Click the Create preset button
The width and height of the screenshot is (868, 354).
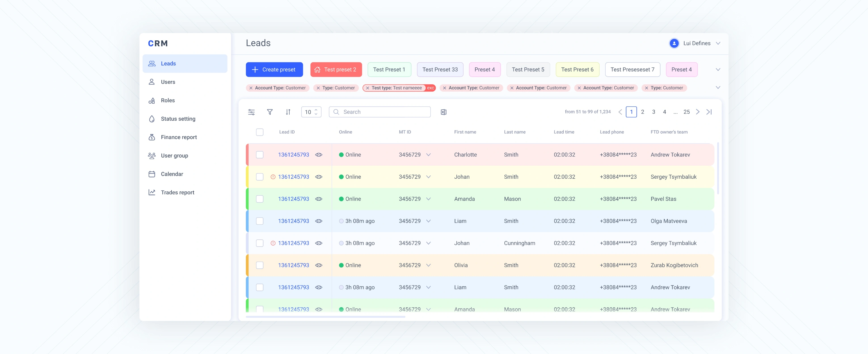tap(274, 70)
